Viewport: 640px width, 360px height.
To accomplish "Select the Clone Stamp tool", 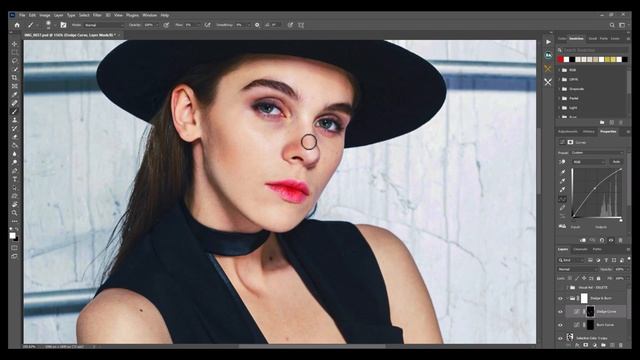I will [15, 120].
